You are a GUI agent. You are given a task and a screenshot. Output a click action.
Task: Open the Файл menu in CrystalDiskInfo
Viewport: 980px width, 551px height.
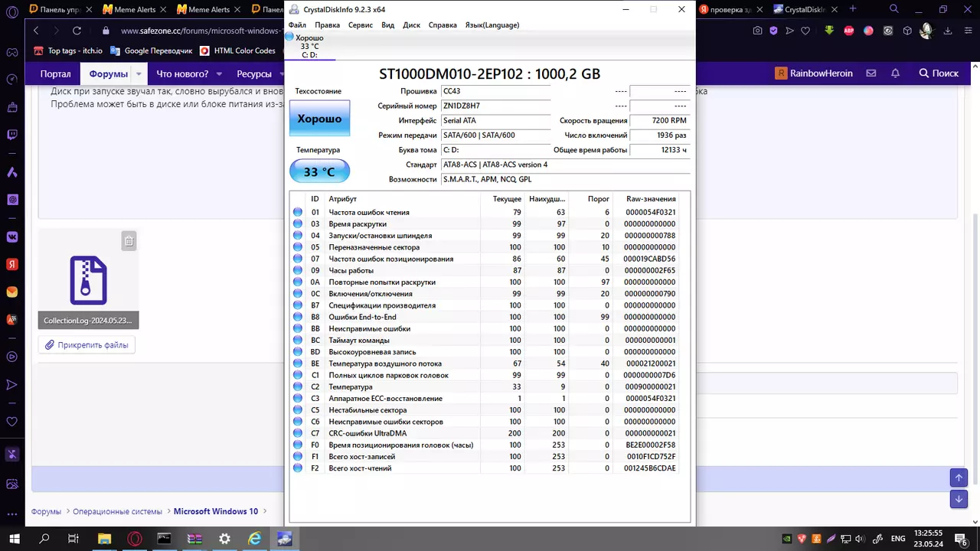297,25
